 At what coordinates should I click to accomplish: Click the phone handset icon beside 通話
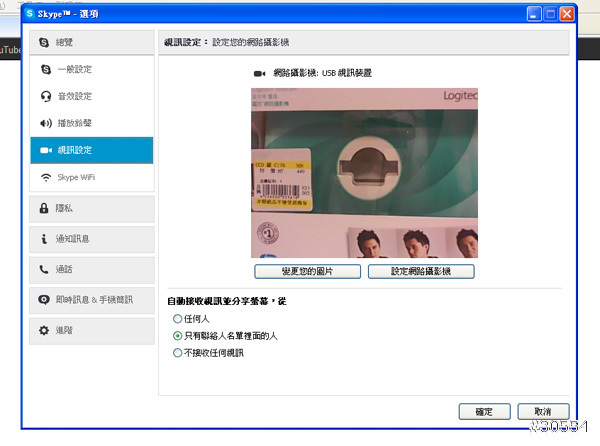click(44, 270)
